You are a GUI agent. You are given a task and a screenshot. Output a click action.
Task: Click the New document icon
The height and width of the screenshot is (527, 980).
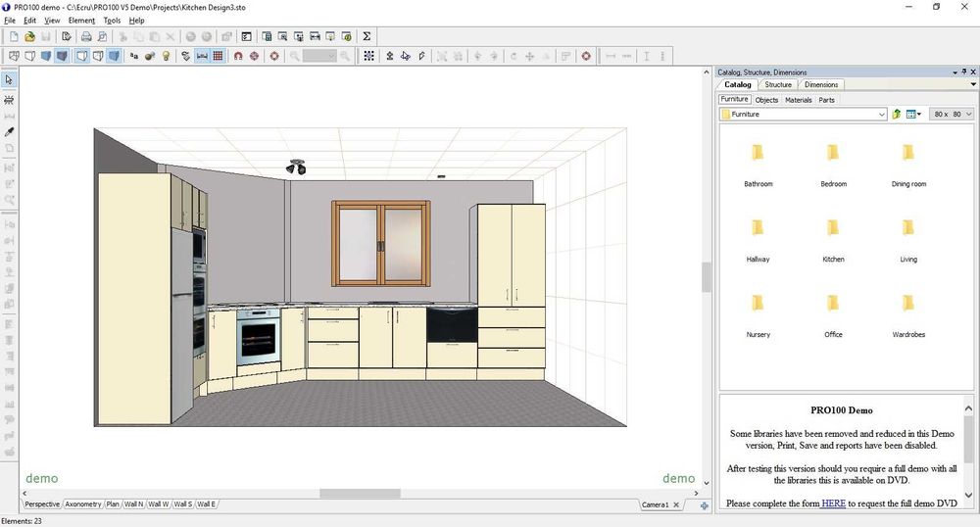tap(14, 36)
